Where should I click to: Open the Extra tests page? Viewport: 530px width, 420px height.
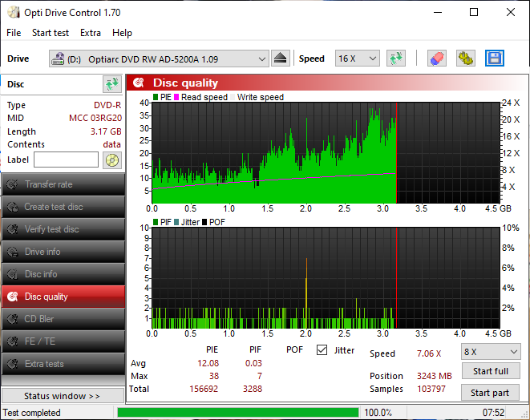coord(63,364)
